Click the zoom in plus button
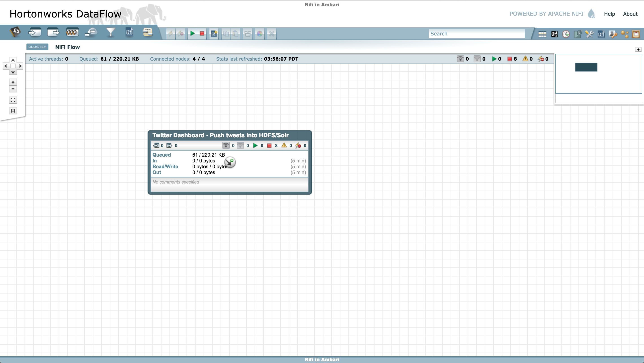The width and height of the screenshot is (644, 363). tap(13, 82)
